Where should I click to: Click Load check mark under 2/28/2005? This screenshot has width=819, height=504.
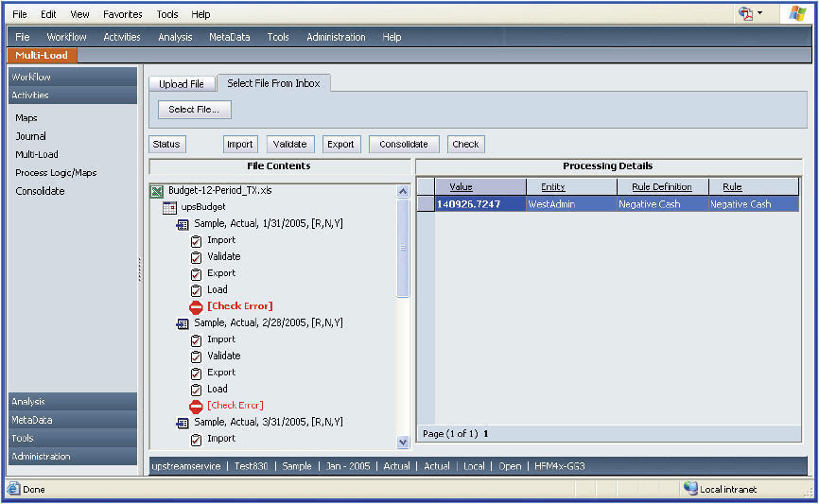pyautogui.click(x=196, y=390)
